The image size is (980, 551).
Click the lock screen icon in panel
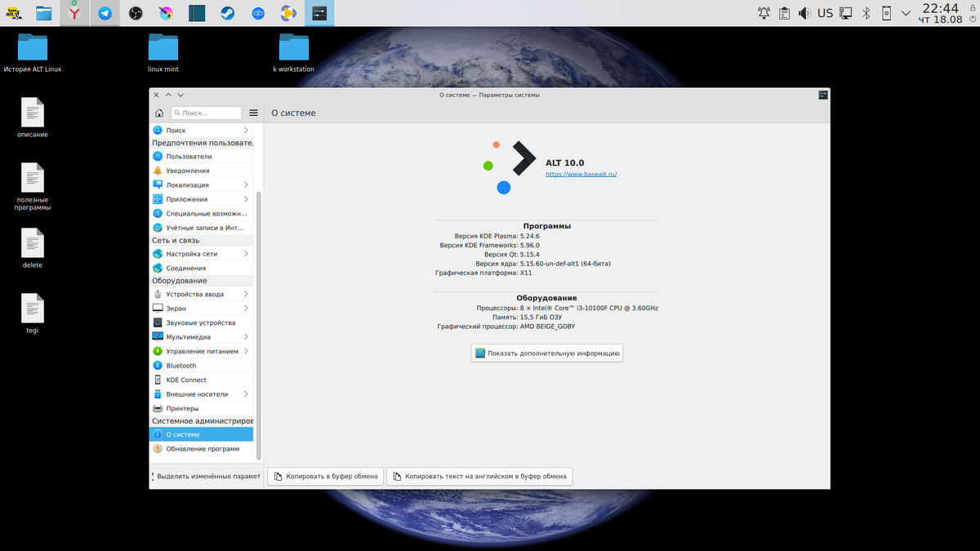pos(972,7)
